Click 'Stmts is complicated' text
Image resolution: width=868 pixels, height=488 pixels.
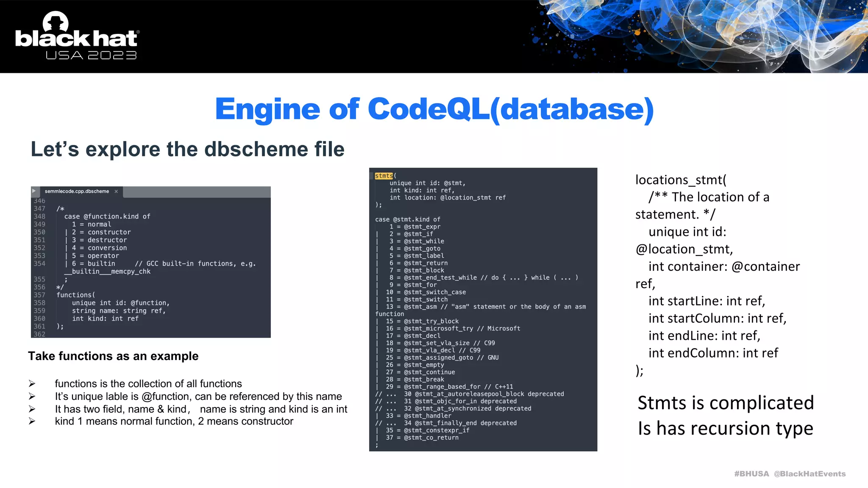726,403
